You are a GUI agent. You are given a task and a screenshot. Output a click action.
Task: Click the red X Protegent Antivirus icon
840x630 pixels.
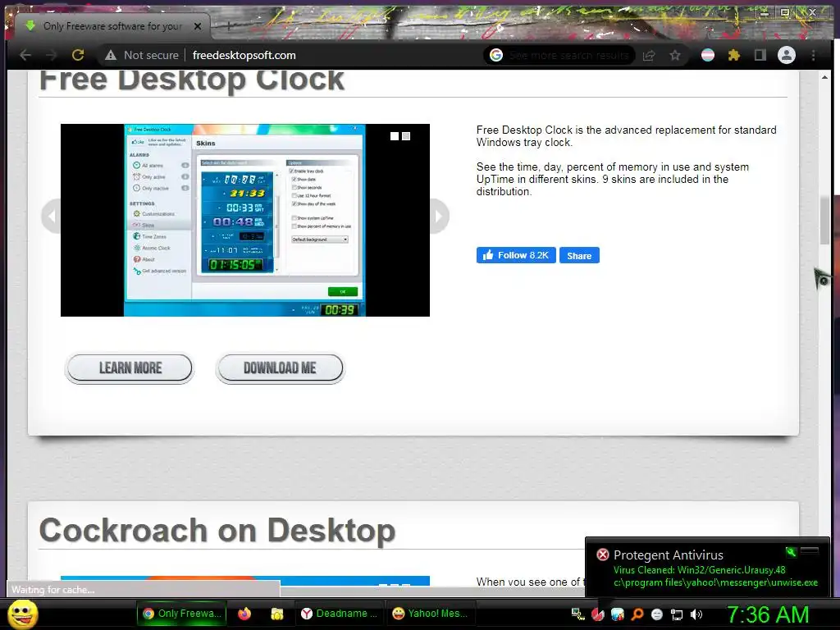pyautogui.click(x=603, y=555)
